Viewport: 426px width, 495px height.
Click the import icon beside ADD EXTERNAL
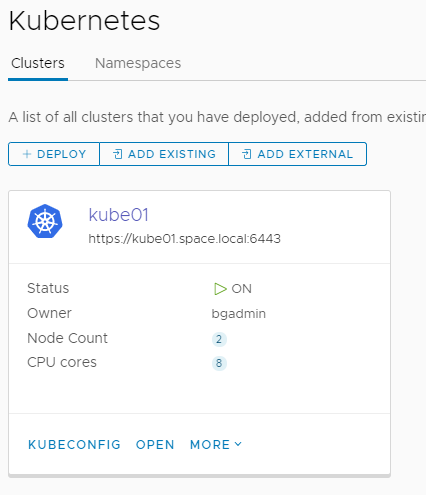point(247,154)
